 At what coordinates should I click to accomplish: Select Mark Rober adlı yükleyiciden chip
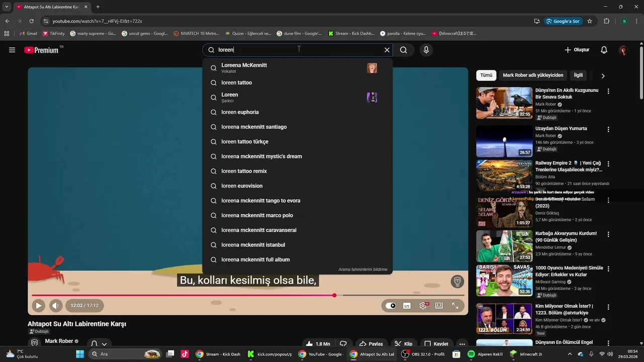coord(533,75)
